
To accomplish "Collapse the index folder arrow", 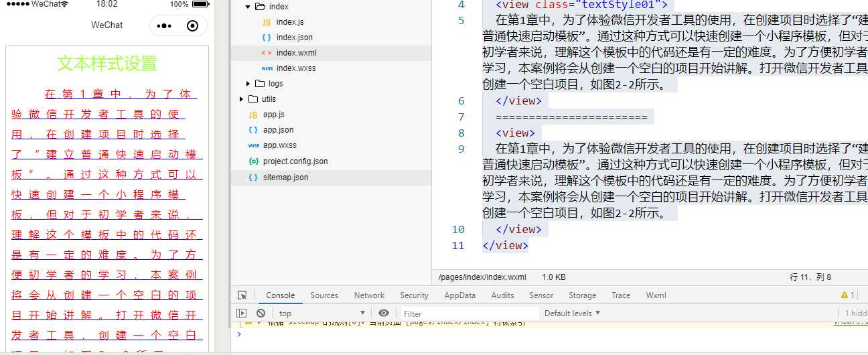I will click(248, 7).
